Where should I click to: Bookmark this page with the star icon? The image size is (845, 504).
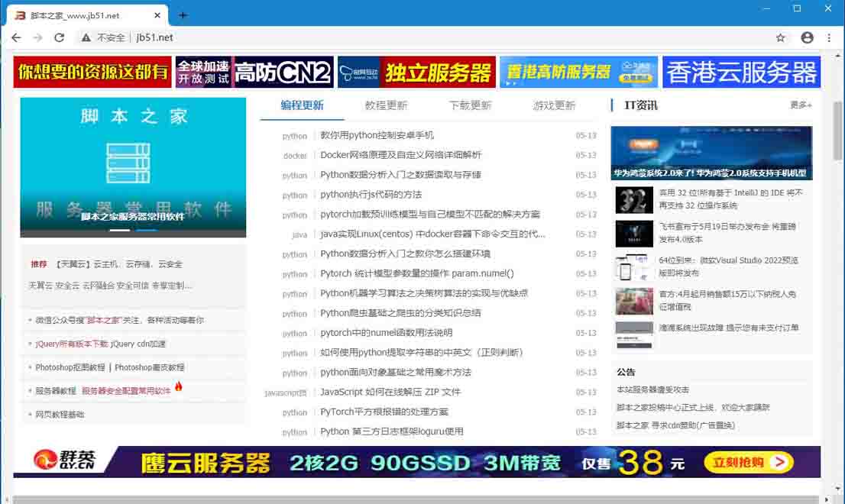[780, 37]
